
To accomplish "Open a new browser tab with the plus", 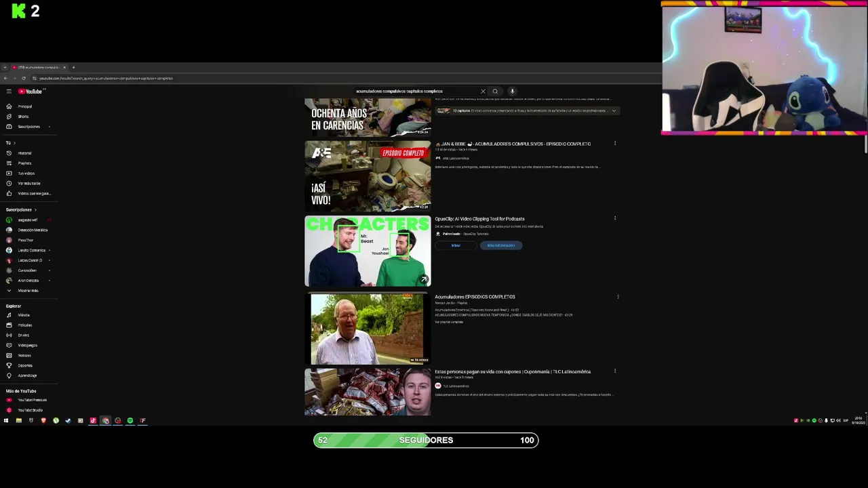I will tap(73, 67).
